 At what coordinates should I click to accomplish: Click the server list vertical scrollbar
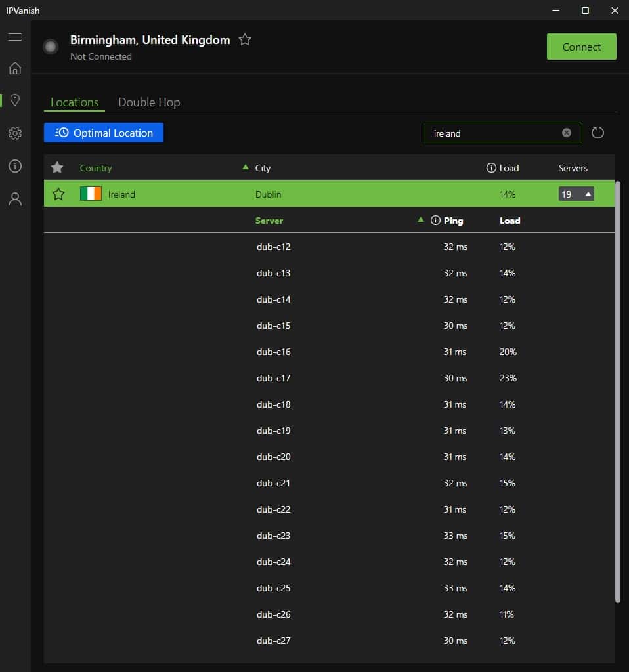click(x=617, y=392)
